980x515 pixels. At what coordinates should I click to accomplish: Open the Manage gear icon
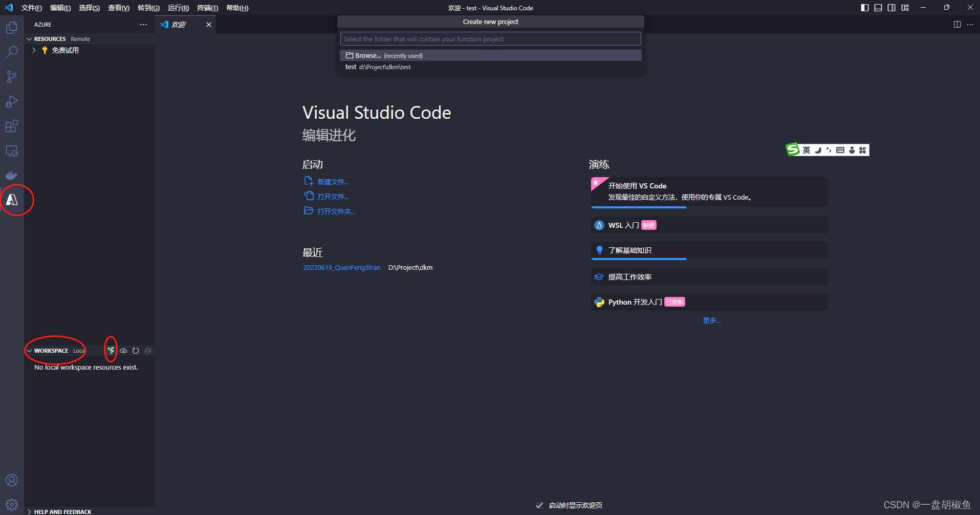click(x=12, y=505)
